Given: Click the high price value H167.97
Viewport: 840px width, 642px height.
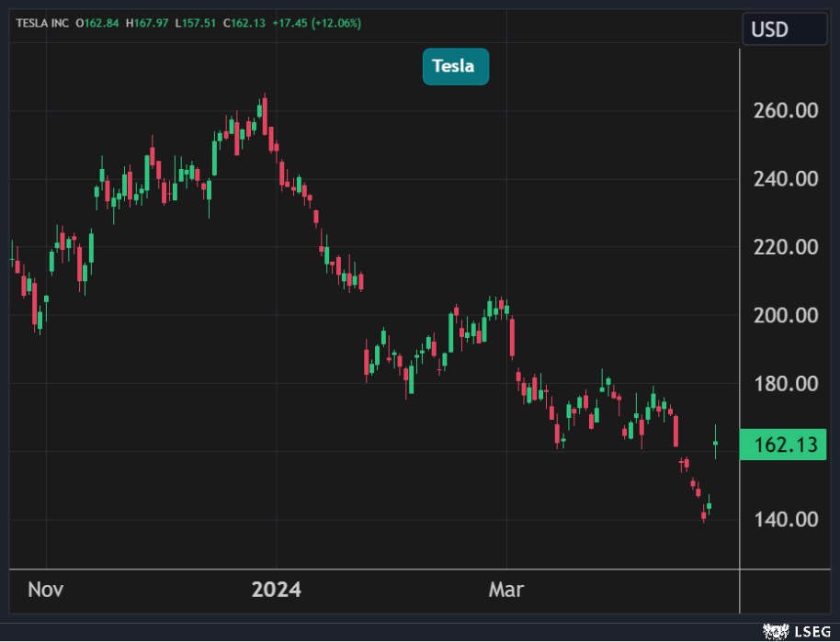Looking at the screenshot, I should (x=152, y=22).
